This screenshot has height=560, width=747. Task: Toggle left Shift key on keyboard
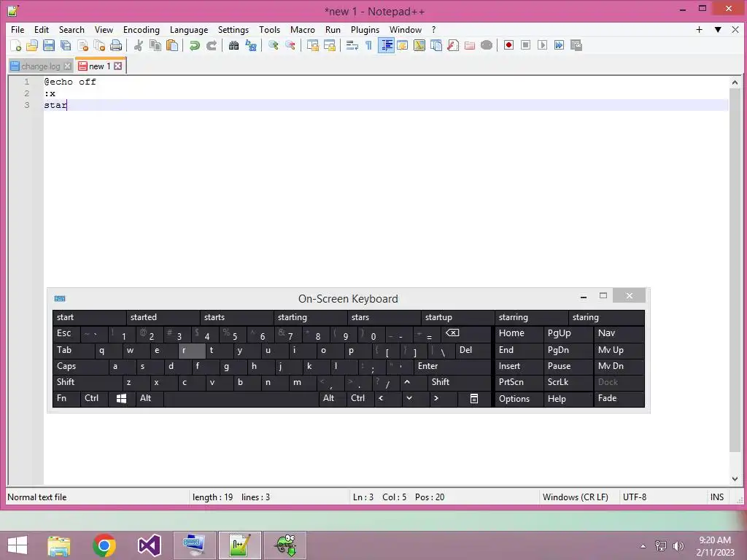87,382
